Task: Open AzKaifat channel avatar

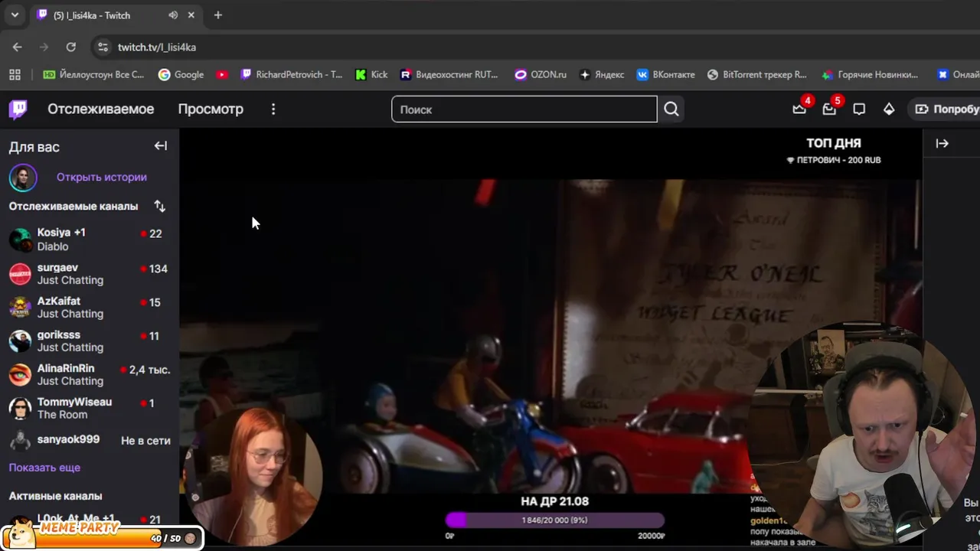Action: point(20,307)
